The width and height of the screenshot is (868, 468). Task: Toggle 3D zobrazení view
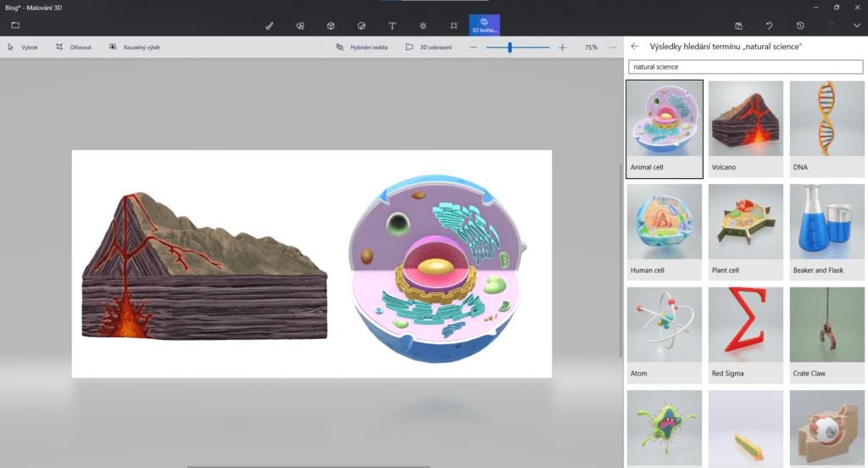point(428,47)
